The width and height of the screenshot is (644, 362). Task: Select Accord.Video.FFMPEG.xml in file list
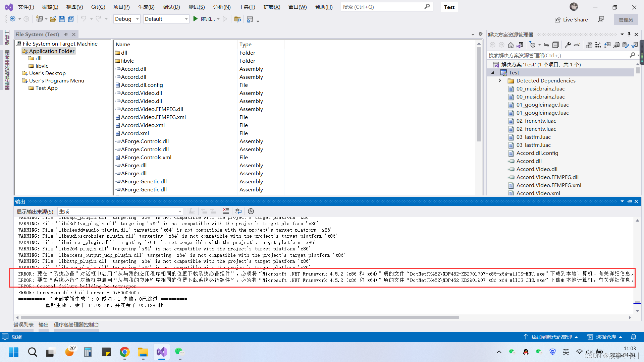[x=153, y=117]
